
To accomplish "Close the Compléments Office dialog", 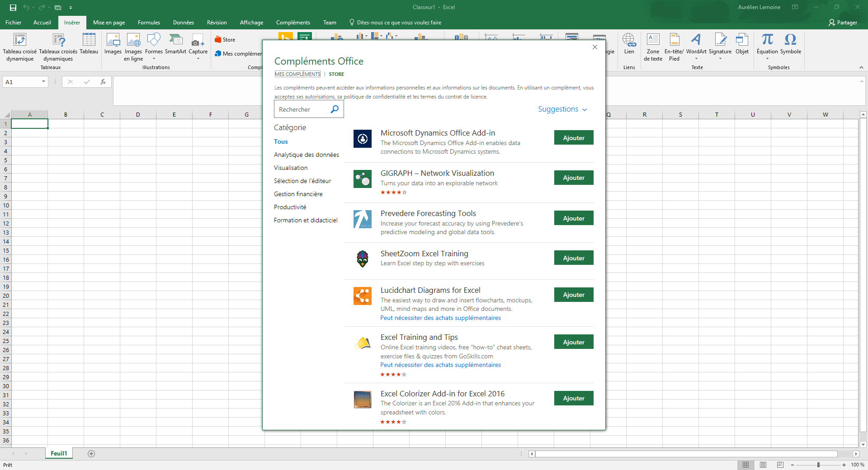I will 595,47.
